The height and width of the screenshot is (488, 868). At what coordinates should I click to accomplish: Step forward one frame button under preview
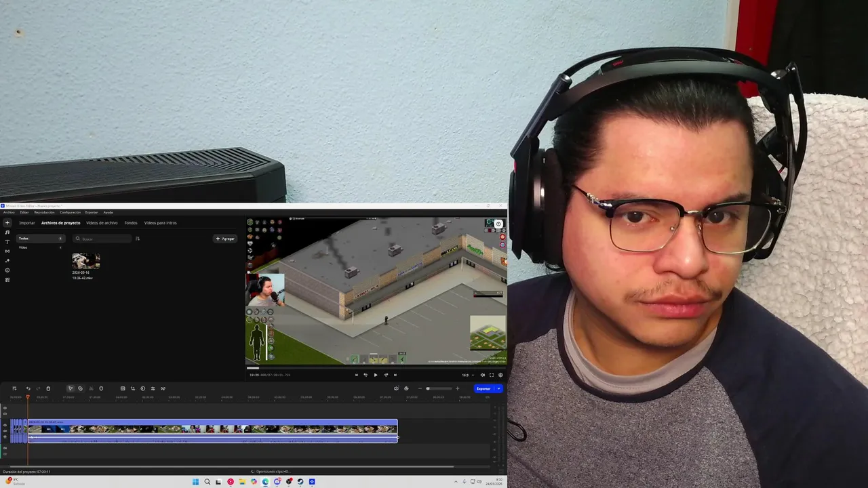[x=386, y=375]
